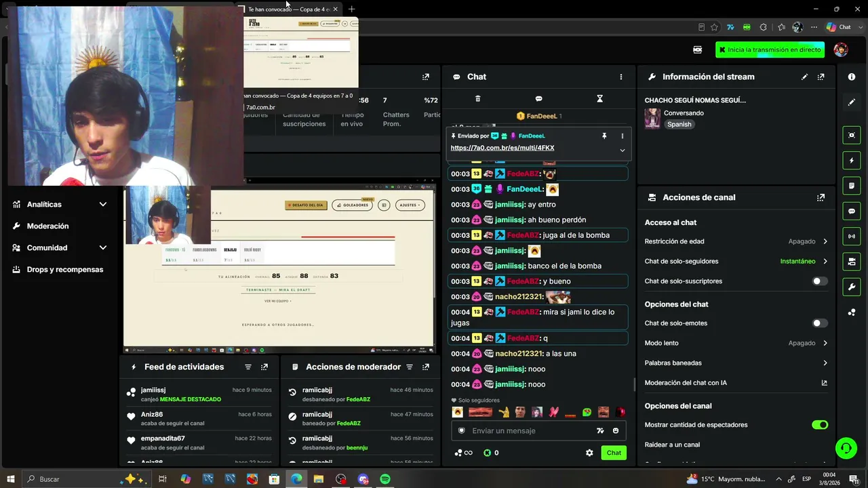
Task: Pop out the Acciones de moderador panel
Action: pyautogui.click(x=426, y=367)
